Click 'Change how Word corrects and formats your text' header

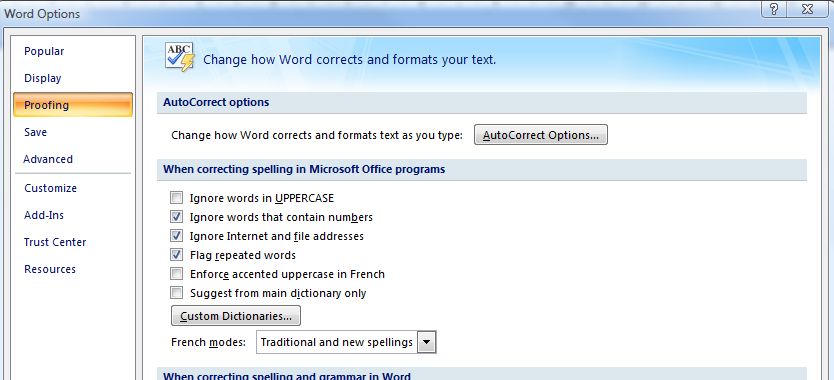(349, 60)
